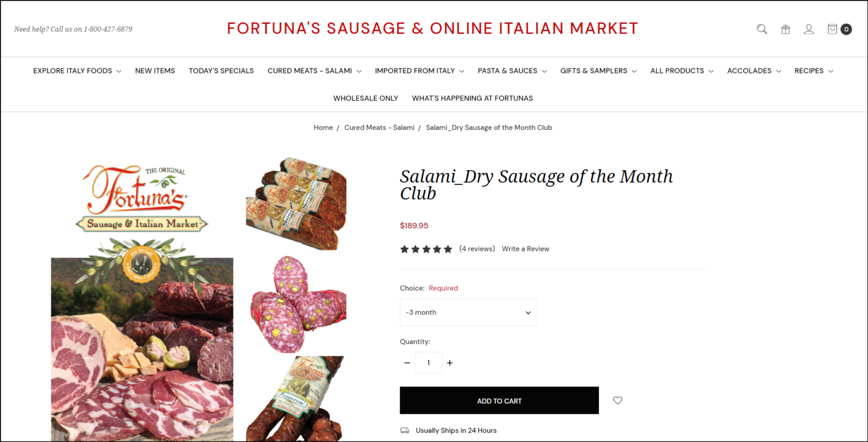
Task: Open the site search
Action: pyautogui.click(x=762, y=29)
